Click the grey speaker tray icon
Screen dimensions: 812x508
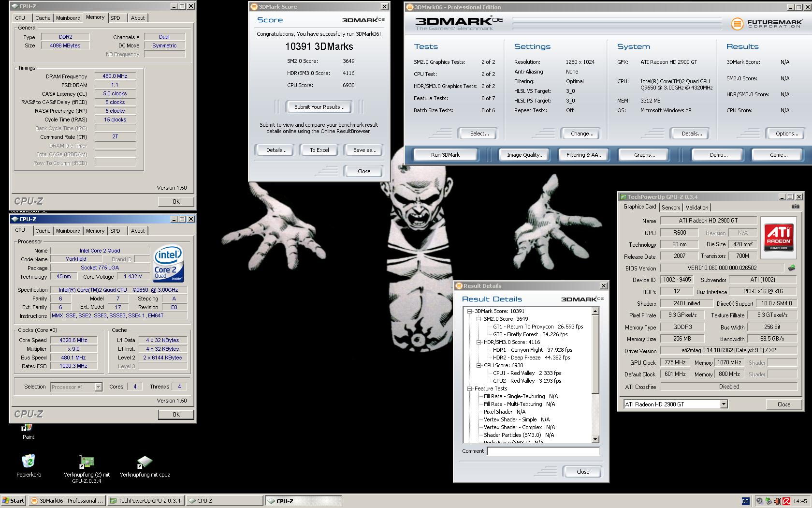click(x=759, y=501)
